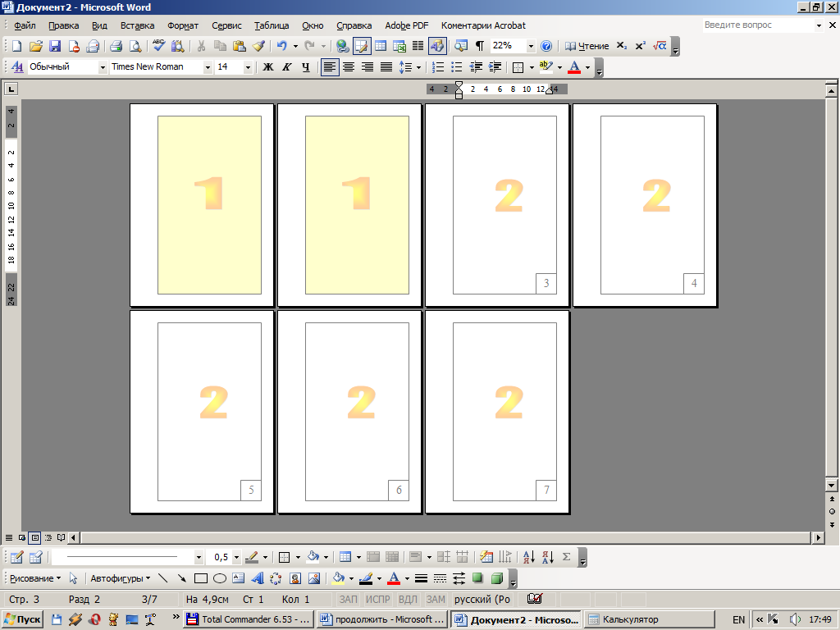840x630 pixels.
Task: Copy formatting with the Format Painter brush
Action: point(258,46)
